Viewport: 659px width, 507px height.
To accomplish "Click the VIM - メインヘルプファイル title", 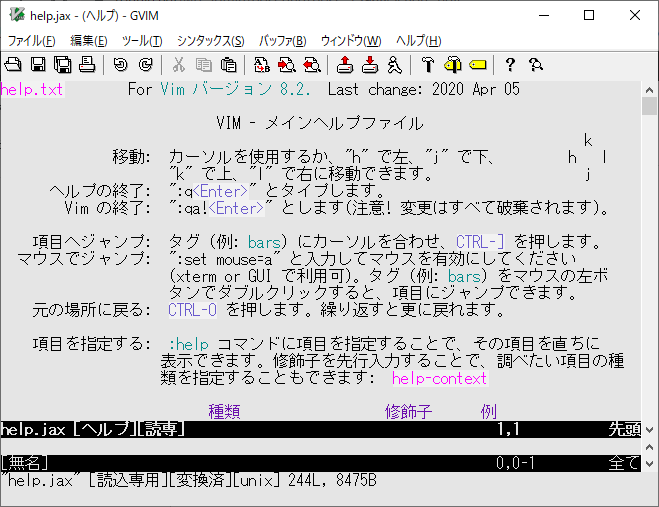I will click(x=320, y=123).
